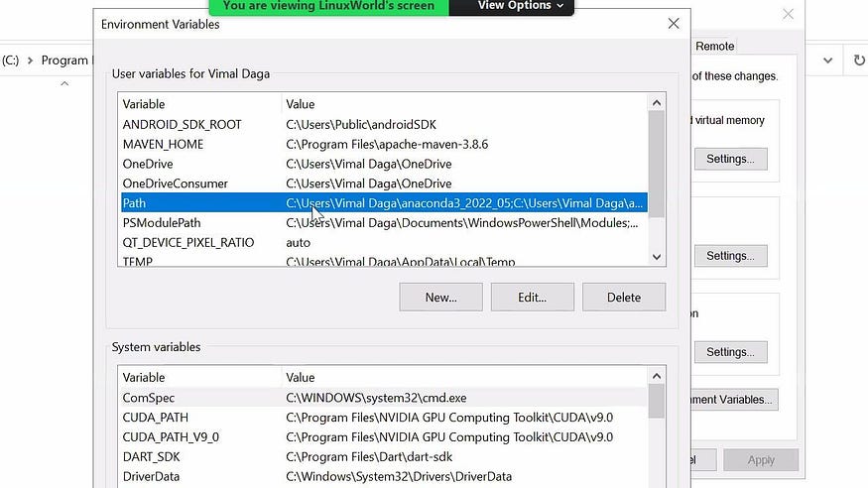Select the QT_DEVICE_PIXEL_RATIO variable row

pos(384,242)
